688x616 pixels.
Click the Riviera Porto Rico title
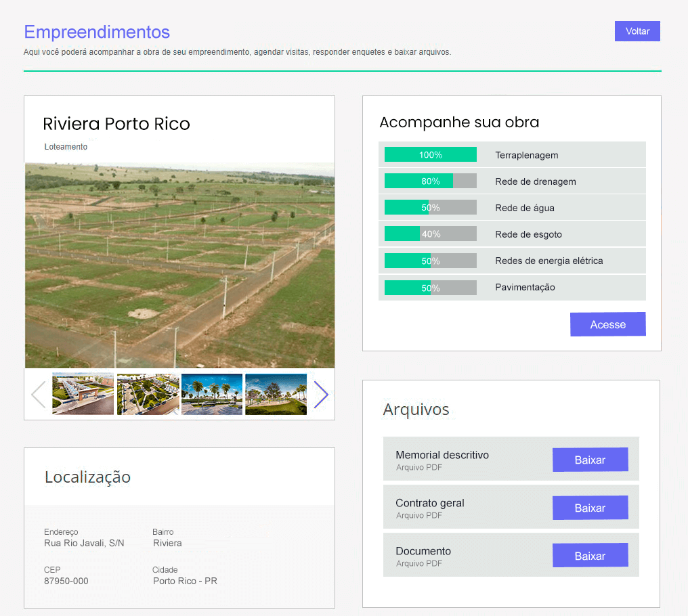click(116, 125)
